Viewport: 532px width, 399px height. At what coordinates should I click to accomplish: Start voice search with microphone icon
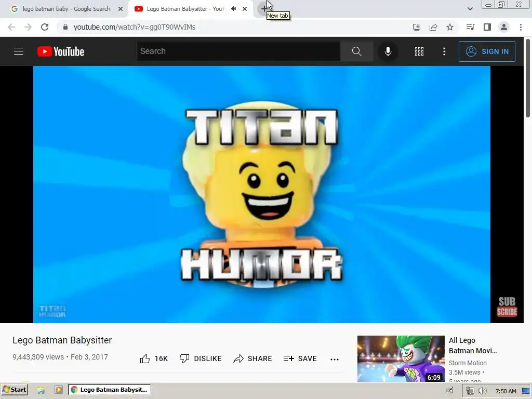(388, 51)
